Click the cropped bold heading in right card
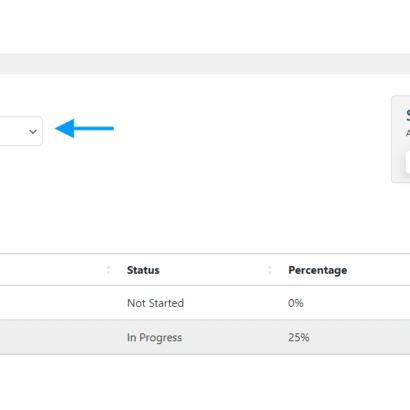Screen dimensions: 410x410 408,115
